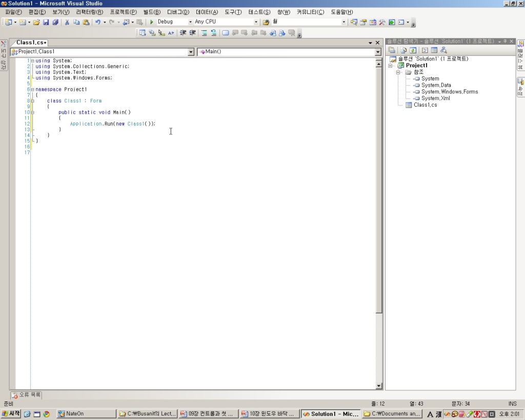Toggle bookmark on the current line
The height and width of the screenshot is (420, 525).
pos(226,33)
